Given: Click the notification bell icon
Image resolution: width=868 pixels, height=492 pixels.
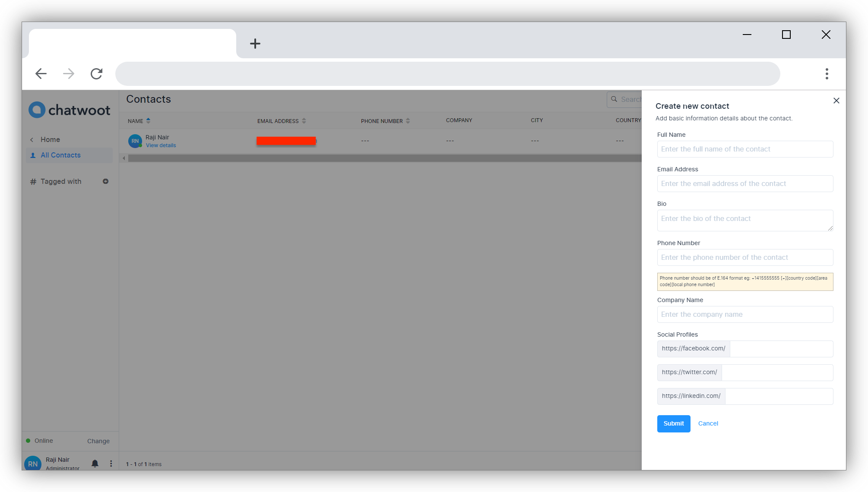Looking at the screenshot, I should (95, 464).
